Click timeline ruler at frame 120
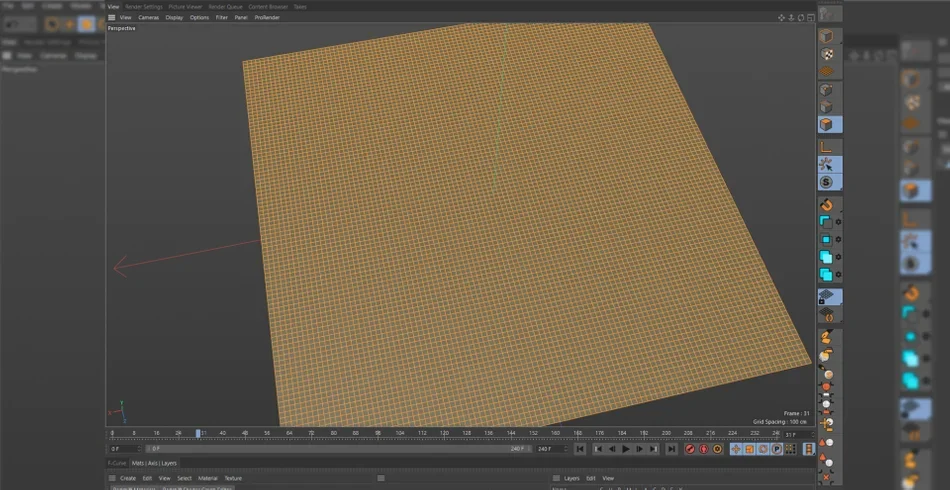The image size is (950, 490). click(444, 434)
